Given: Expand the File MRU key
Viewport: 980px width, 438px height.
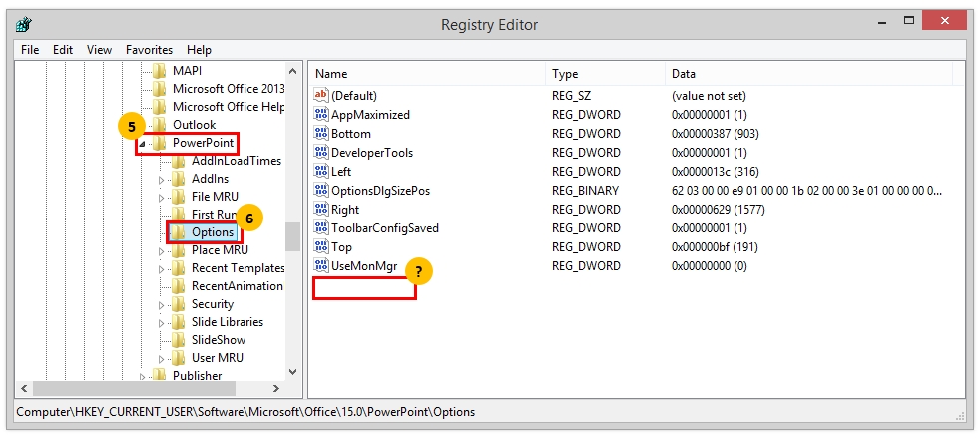Looking at the screenshot, I should 161,198.
